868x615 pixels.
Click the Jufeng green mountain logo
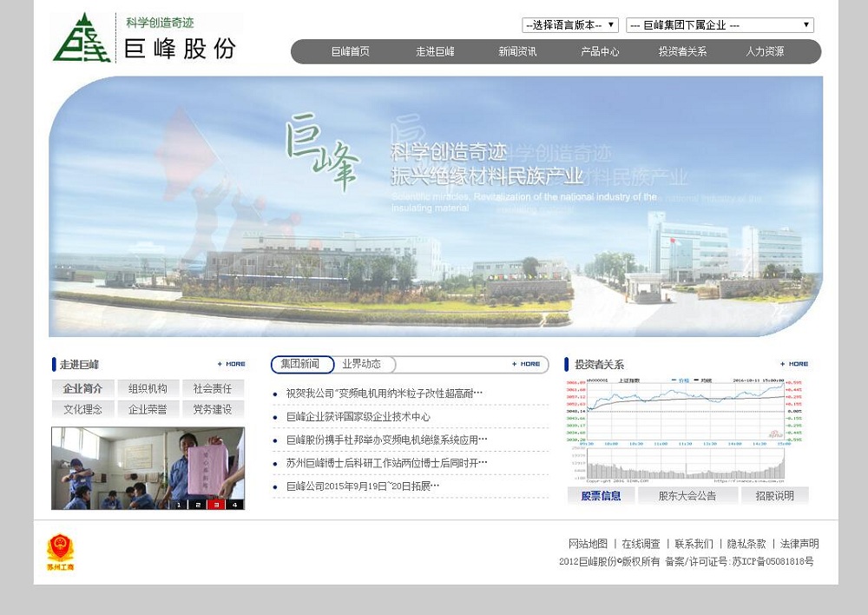(x=82, y=37)
